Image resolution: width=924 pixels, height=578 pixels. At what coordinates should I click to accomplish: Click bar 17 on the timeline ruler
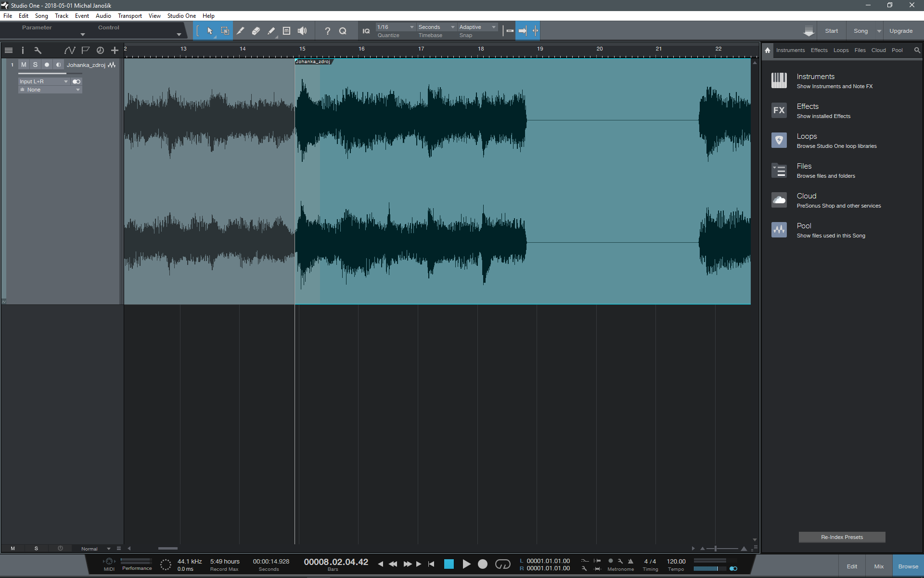click(x=421, y=49)
